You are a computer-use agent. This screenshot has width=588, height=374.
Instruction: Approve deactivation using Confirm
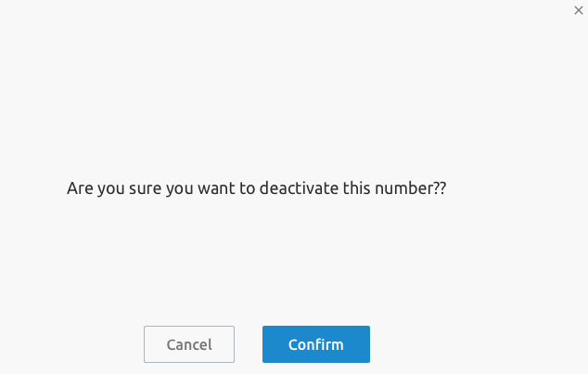(x=316, y=344)
